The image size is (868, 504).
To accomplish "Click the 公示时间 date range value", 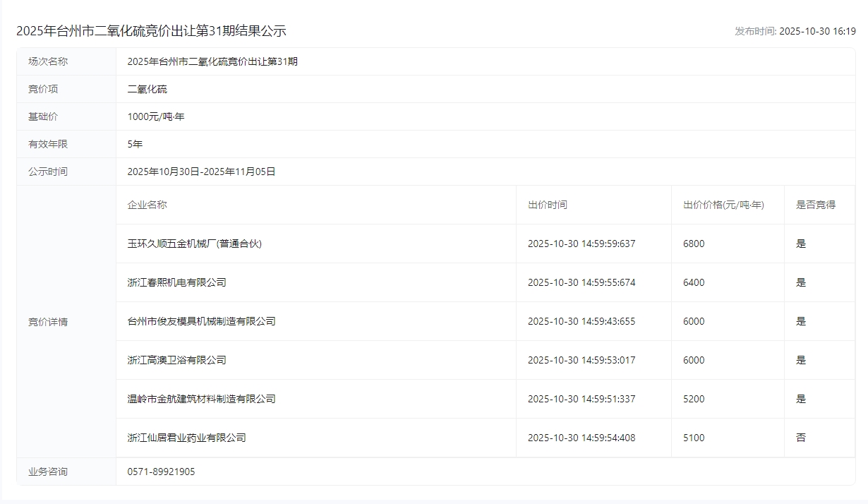I will pyautogui.click(x=201, y=172).
